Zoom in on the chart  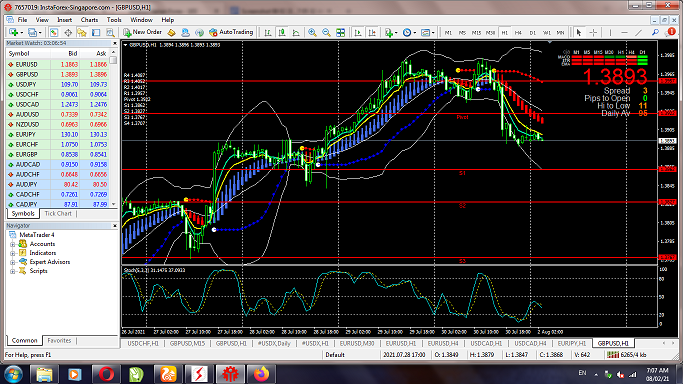(312, 32)
